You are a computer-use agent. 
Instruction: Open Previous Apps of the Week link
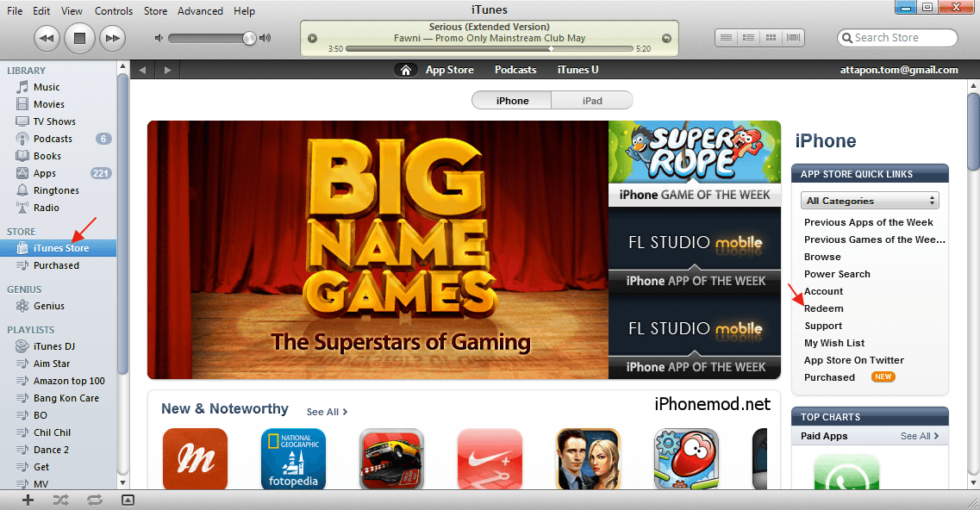click(x=868, y=222)
